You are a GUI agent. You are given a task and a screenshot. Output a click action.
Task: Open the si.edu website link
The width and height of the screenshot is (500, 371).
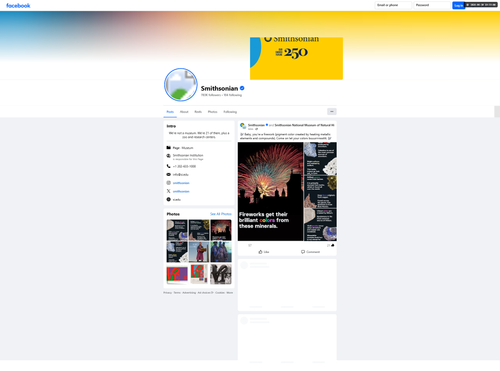(177, 200)
